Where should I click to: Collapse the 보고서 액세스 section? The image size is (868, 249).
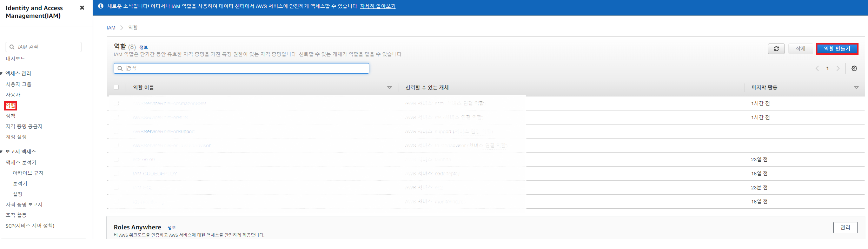1,152
